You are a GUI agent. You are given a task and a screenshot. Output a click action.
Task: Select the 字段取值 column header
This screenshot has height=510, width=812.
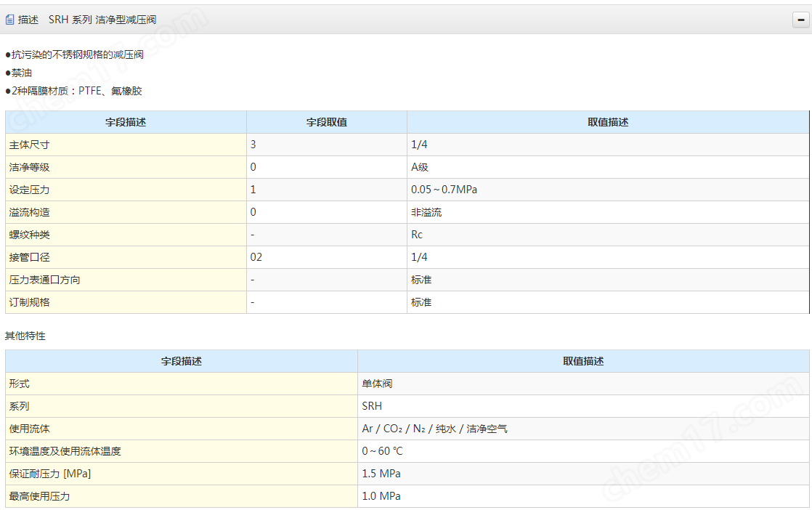[327, 122]
